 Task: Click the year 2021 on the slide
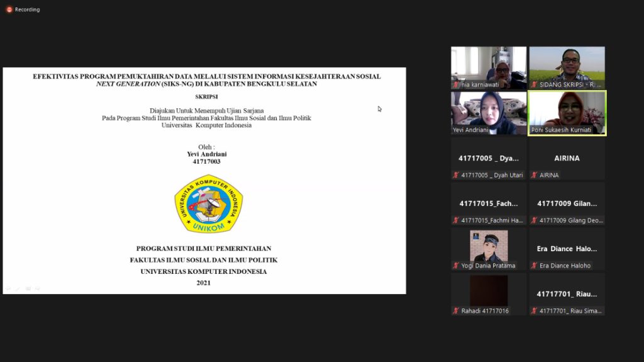(203, 283)
